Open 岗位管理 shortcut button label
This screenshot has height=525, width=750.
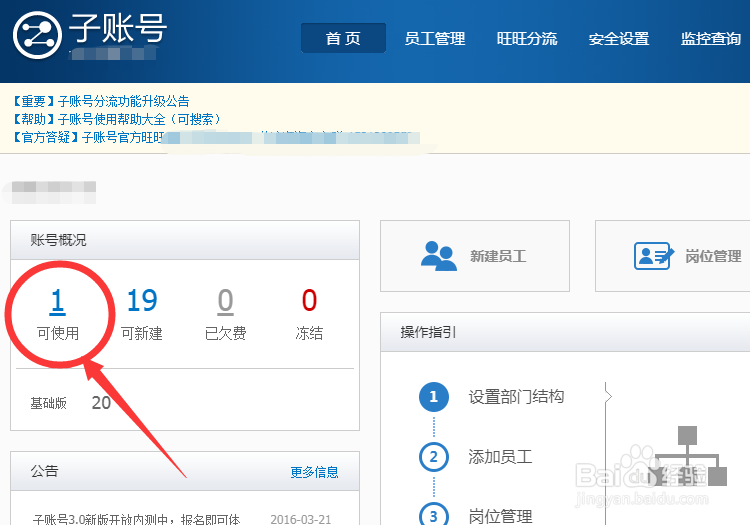tap(713, 256)
